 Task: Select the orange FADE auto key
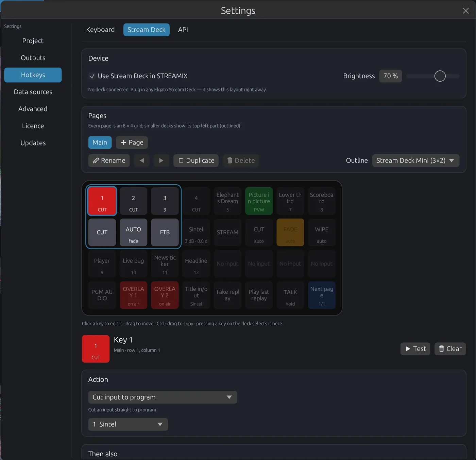(x=290, y=232)
